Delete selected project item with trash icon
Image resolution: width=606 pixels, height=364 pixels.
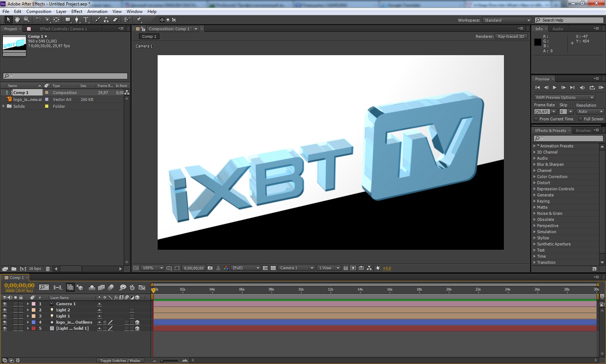pos(48,269)
